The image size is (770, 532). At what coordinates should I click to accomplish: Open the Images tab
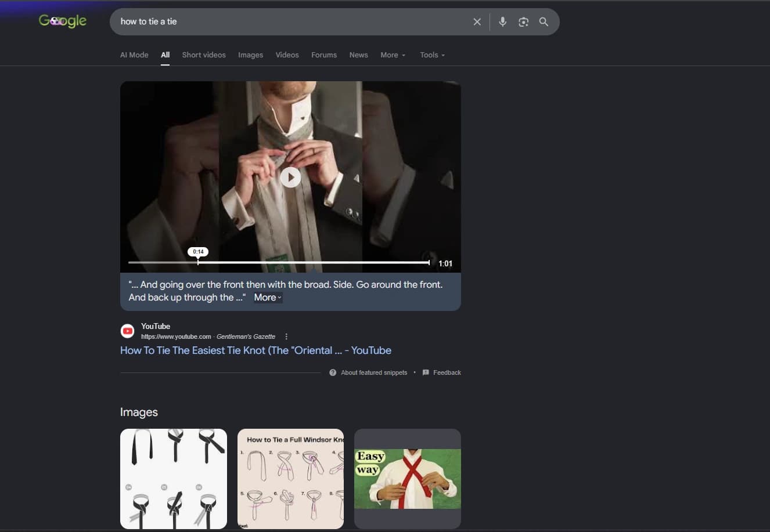(x=250, y=55)
